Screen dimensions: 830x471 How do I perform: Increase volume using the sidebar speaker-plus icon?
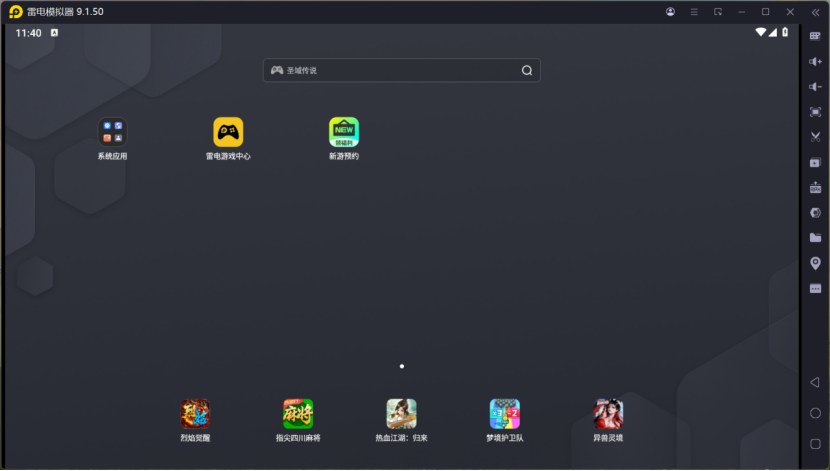click(x=815, y=62)
